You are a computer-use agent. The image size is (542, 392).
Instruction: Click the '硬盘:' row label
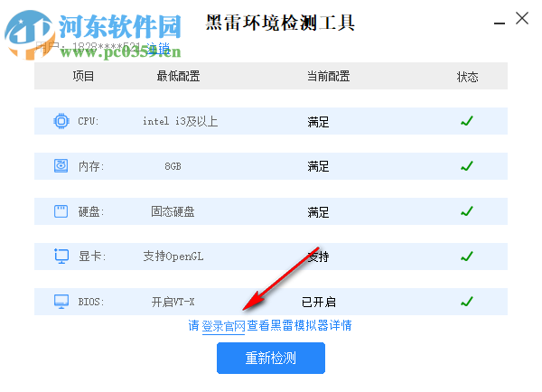pos(91,211)
